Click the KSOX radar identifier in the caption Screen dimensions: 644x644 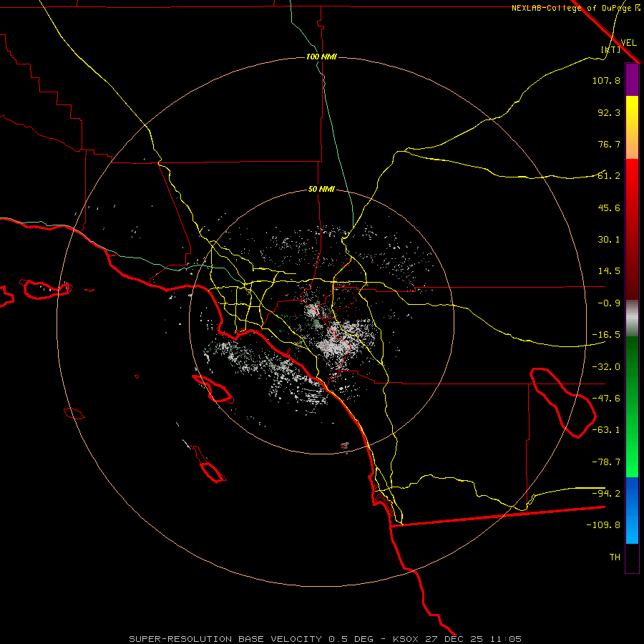point(406,639)
